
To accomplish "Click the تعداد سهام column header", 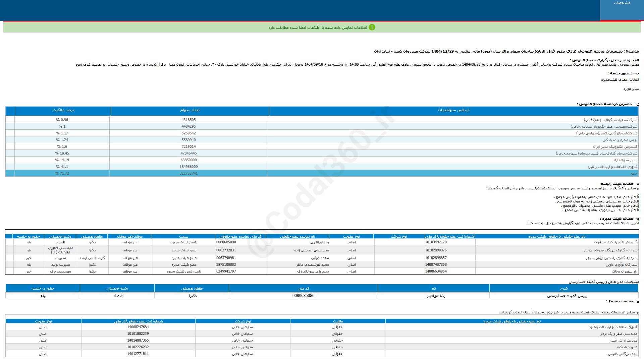I will pos(190,110).
